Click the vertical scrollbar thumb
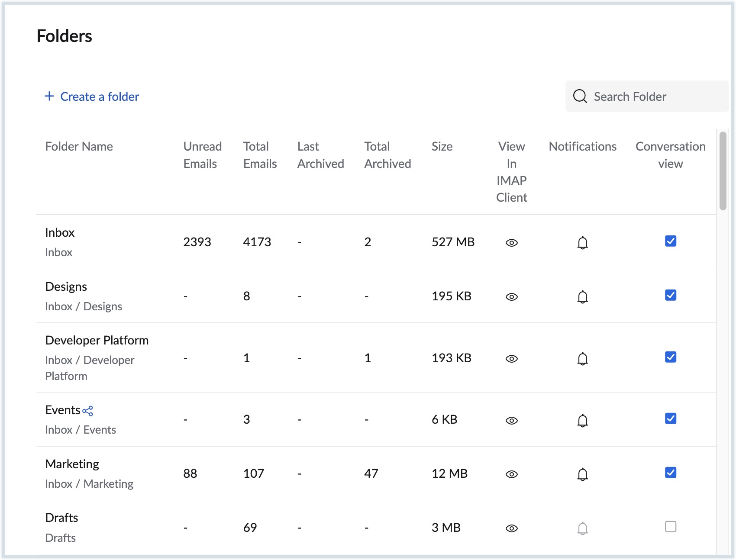Screen dimensions: 736x560 click(723, 171)
